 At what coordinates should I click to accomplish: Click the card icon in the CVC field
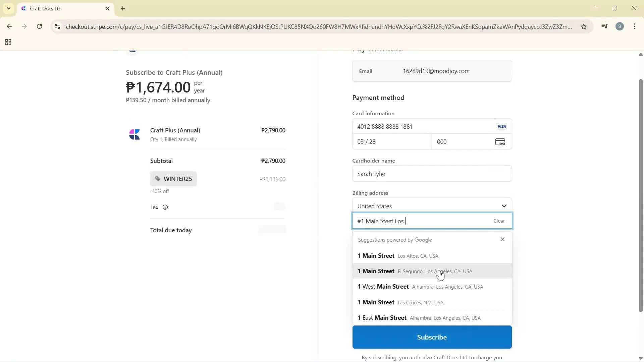(x=500, y=141)
